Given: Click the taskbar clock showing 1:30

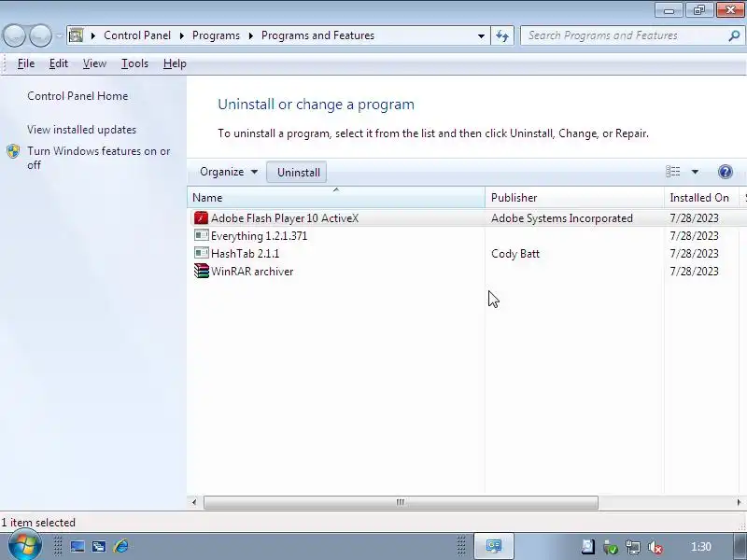Looking at the screenshot, I should coord(701,547).
